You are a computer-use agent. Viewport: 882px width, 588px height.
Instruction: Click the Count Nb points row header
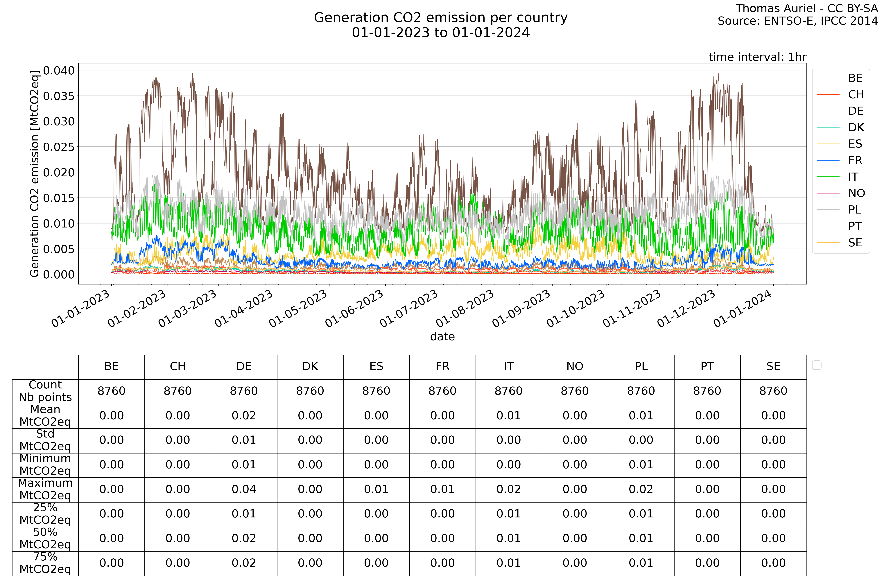pyautogui.click(x=45, y=391)
